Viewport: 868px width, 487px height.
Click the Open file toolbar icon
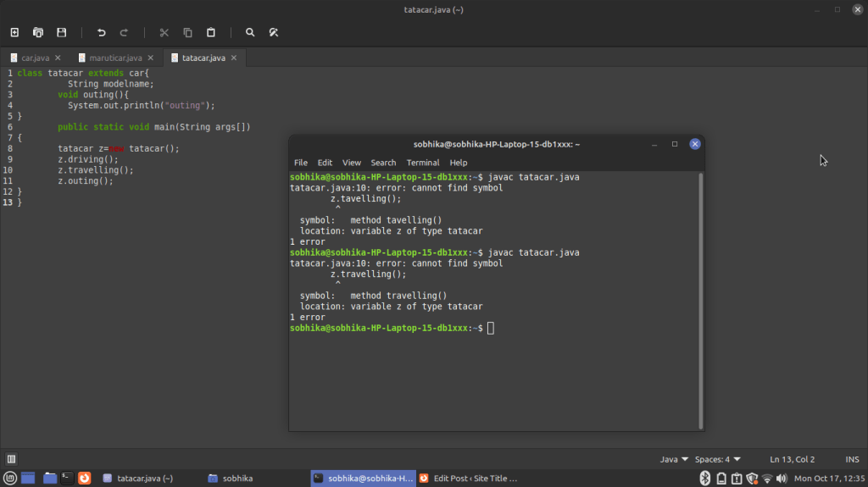(x=38, y=32)
